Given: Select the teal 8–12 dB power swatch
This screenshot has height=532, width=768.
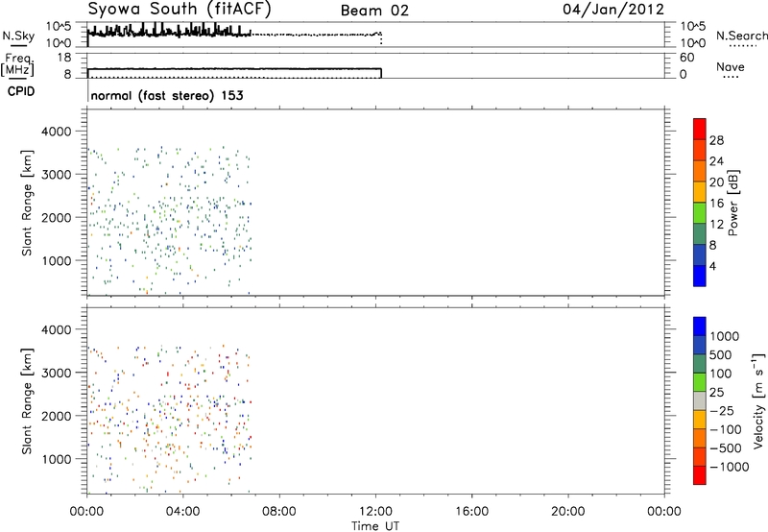Looking at the screenshot, I should pyautogui.click(x=700, y=233).
